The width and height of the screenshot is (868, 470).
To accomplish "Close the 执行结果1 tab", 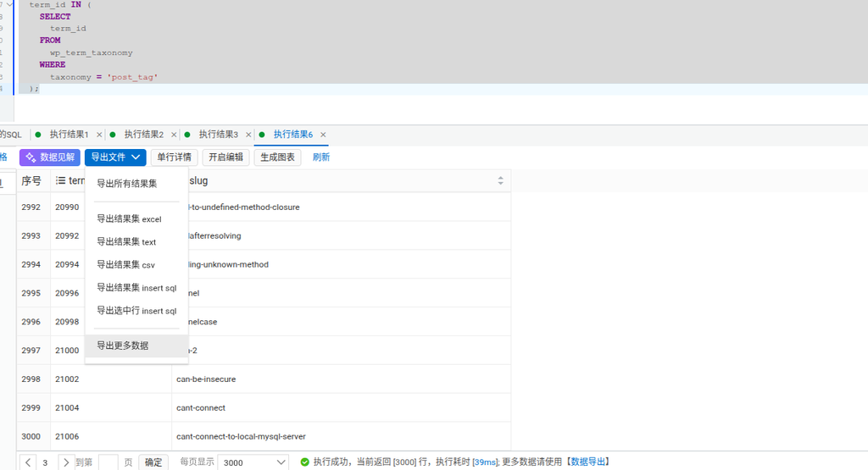I will click(x=99, y=135).
